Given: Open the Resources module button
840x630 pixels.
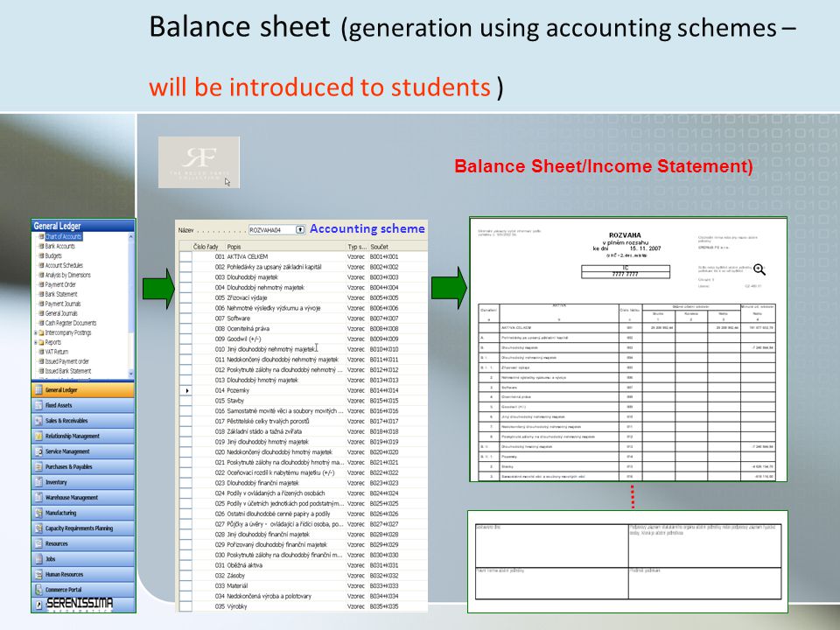Looking at the screenshot, I should 83,543.
